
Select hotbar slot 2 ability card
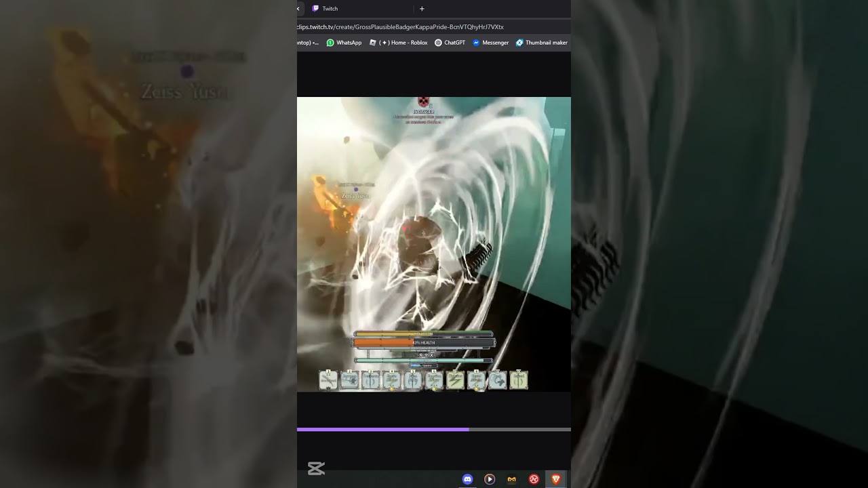[350, 380]
